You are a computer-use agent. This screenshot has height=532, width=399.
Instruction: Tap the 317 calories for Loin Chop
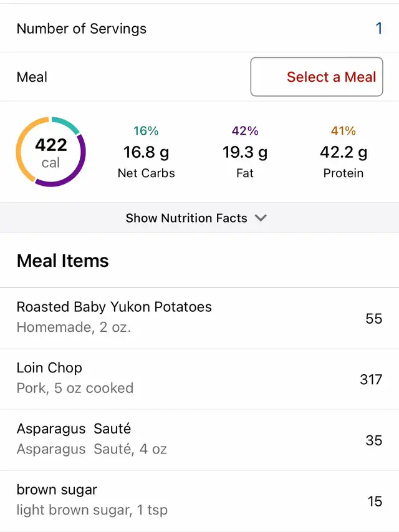point(371,379)
